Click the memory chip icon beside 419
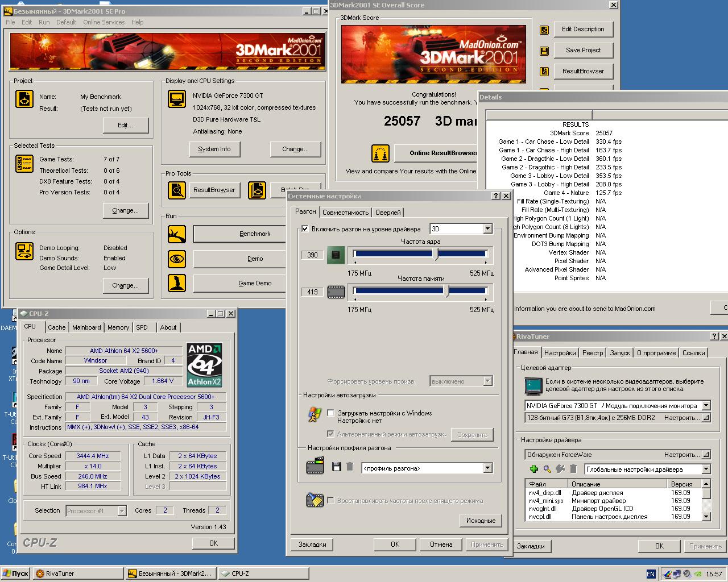728x582 pixels. pyautogui.click(x=336, y=292)
